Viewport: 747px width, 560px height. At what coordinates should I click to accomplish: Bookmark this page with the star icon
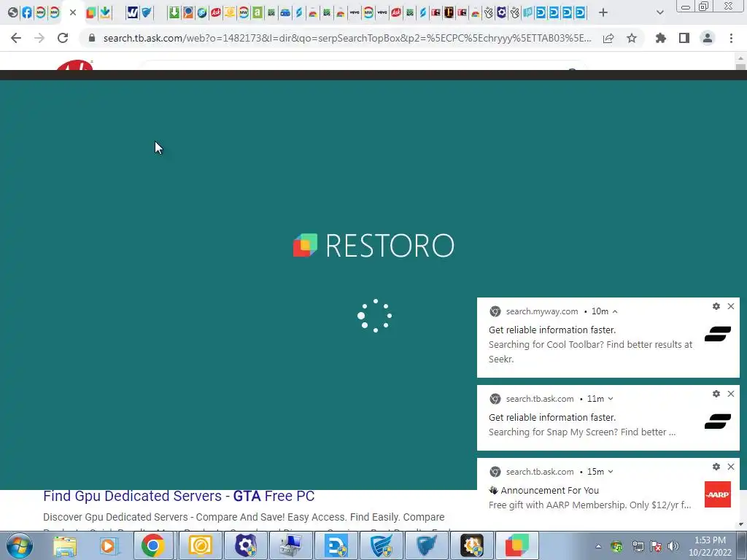[632, 38]
